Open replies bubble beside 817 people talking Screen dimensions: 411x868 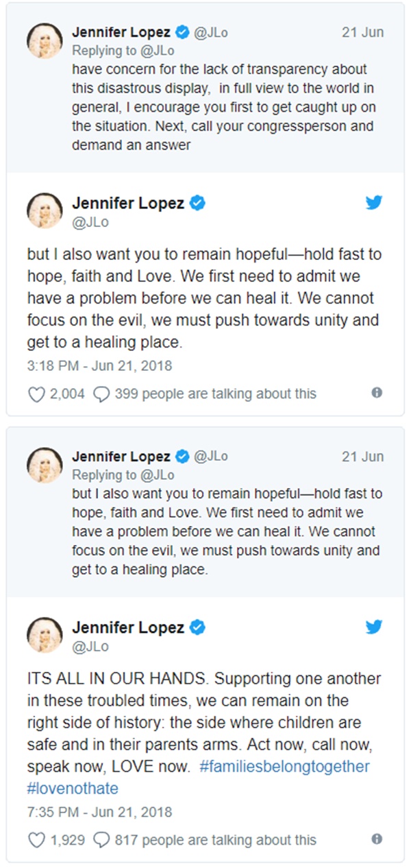tap(101, 839)
